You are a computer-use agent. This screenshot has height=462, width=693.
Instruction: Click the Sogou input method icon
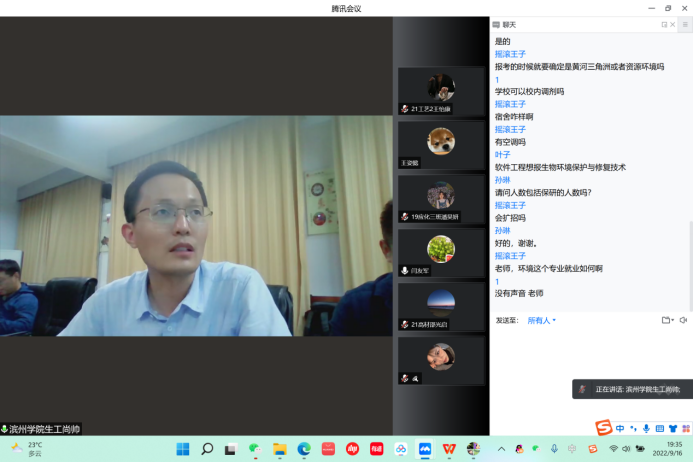click(x=603, y=429)
